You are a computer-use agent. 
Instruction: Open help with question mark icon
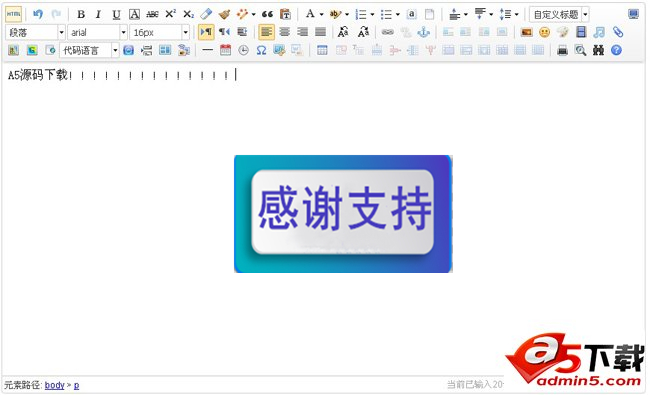tap(616, 51)
